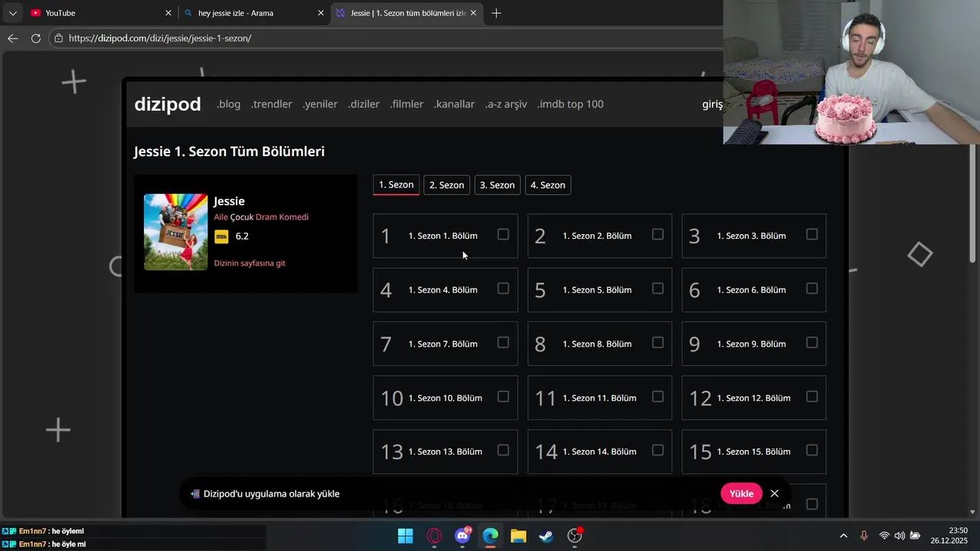This screenshot has width=980, height=551.
Task: Click the address bar URL
Action: coord(160,38)
